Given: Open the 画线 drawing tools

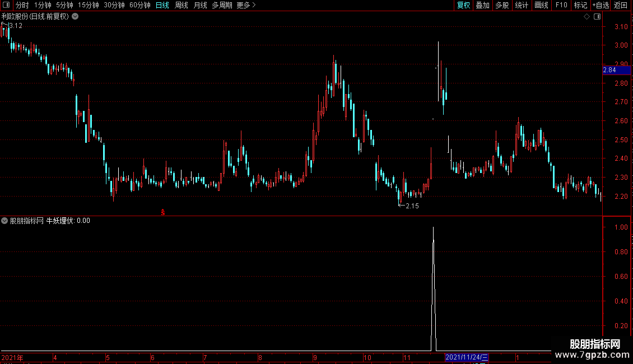Looking at the screenshot, I should (x=541, y=5).
